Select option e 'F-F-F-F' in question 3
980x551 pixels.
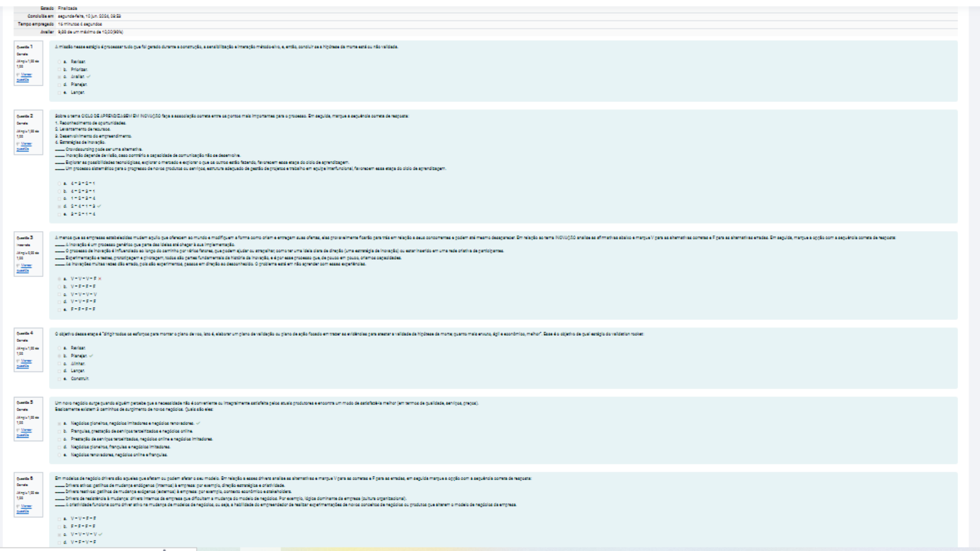coord(59,309)
